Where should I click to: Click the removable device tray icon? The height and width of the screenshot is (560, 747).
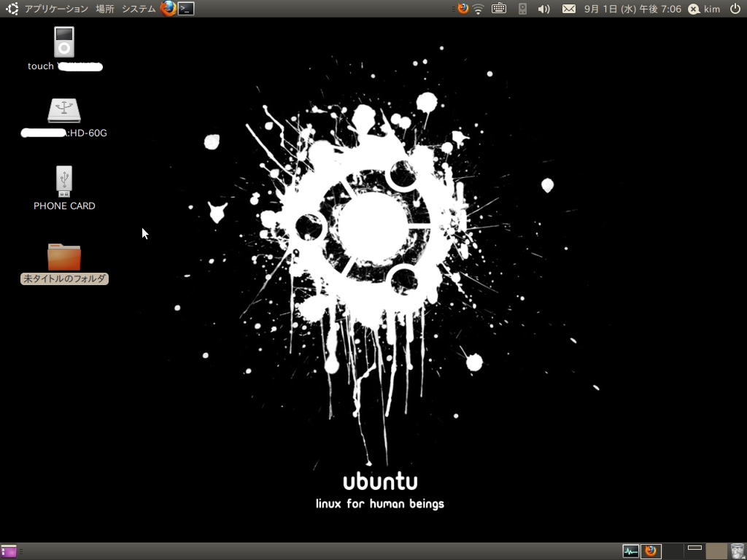coord(522,9)
